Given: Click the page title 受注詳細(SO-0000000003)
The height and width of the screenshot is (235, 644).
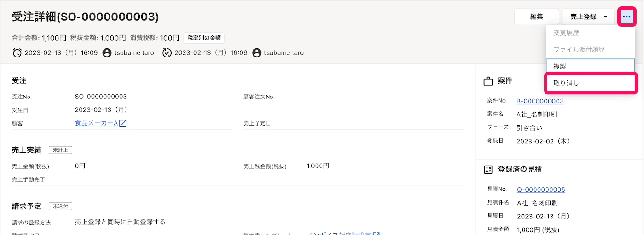Looking at the screenshot, I should coord(85,17).
